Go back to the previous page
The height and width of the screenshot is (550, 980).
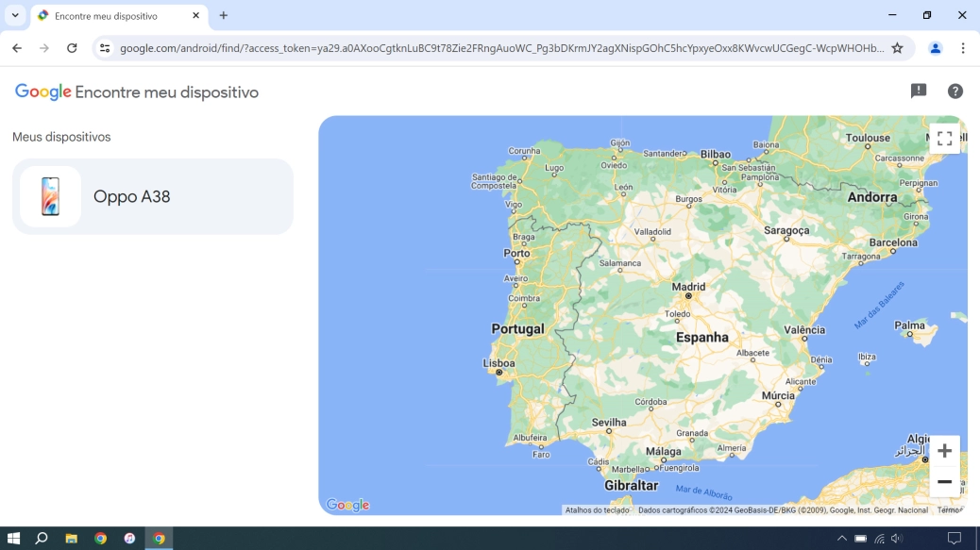pyautogui.click(x=17, y=48)
